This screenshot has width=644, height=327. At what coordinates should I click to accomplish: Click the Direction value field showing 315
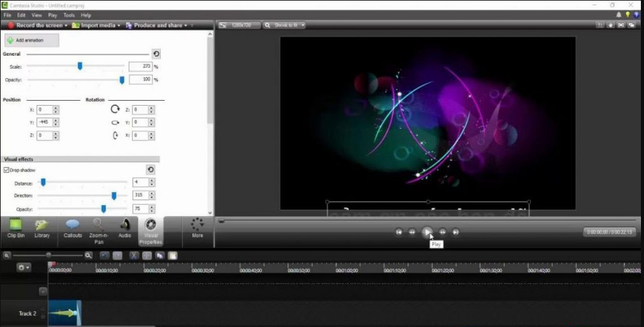(141, 196)
